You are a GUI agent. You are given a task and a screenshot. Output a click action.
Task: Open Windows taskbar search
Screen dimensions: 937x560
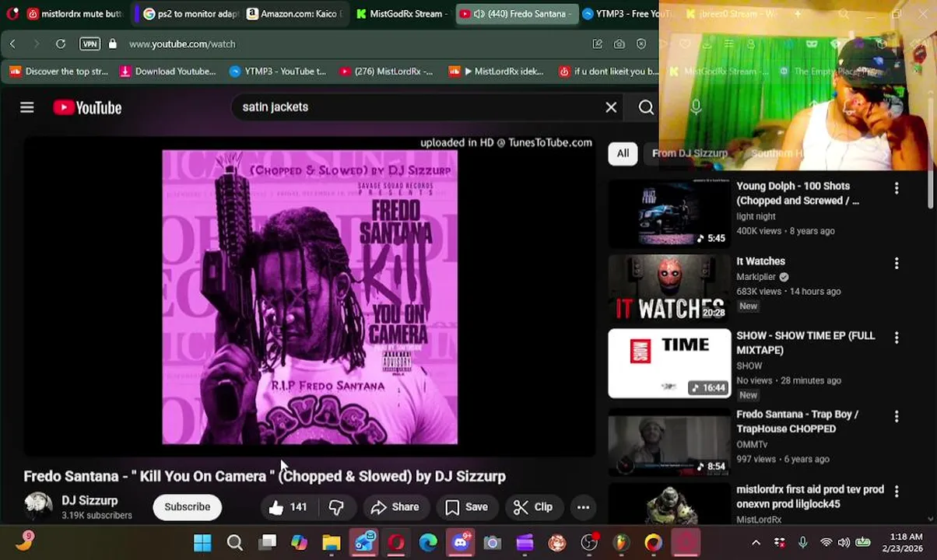[234, 543]
